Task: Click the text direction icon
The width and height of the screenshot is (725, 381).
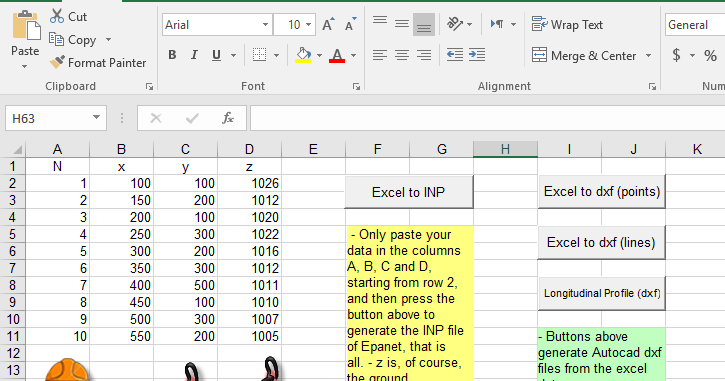Action: (x=497, y=24)
